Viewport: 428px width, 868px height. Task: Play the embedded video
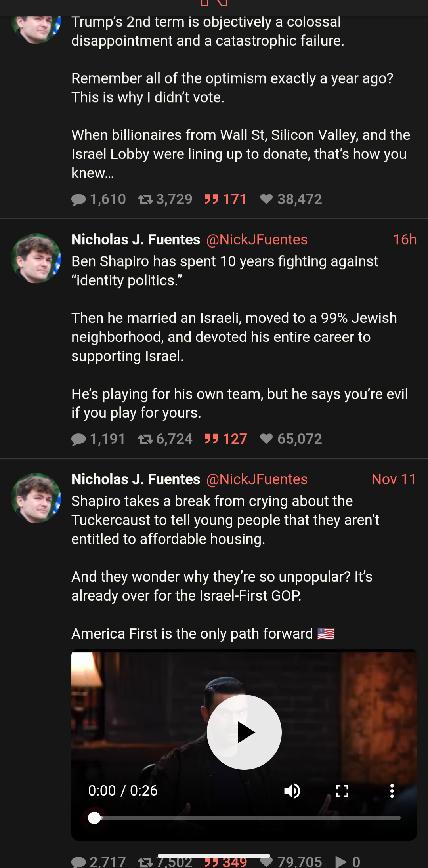point(244,732)
